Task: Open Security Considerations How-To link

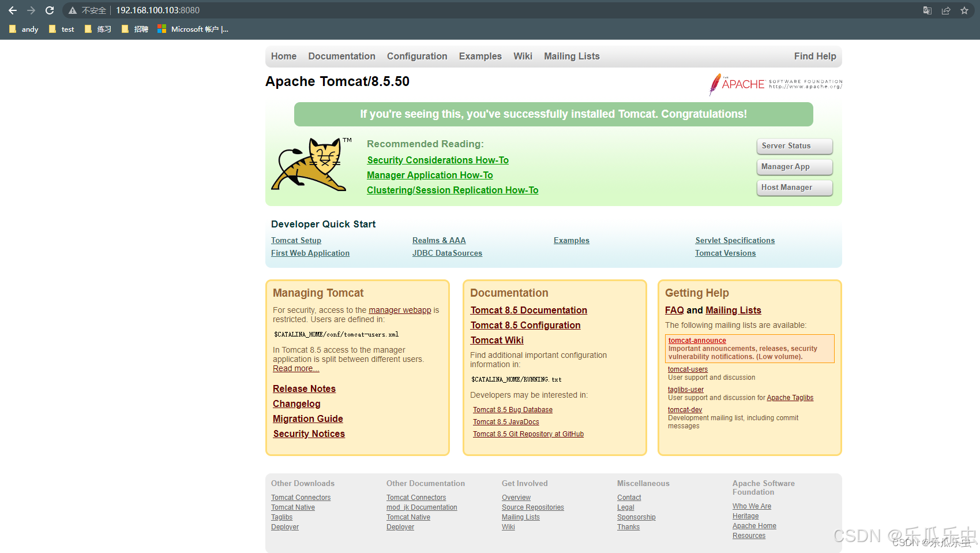Action: pyautogui.click(x=438, y=160)
